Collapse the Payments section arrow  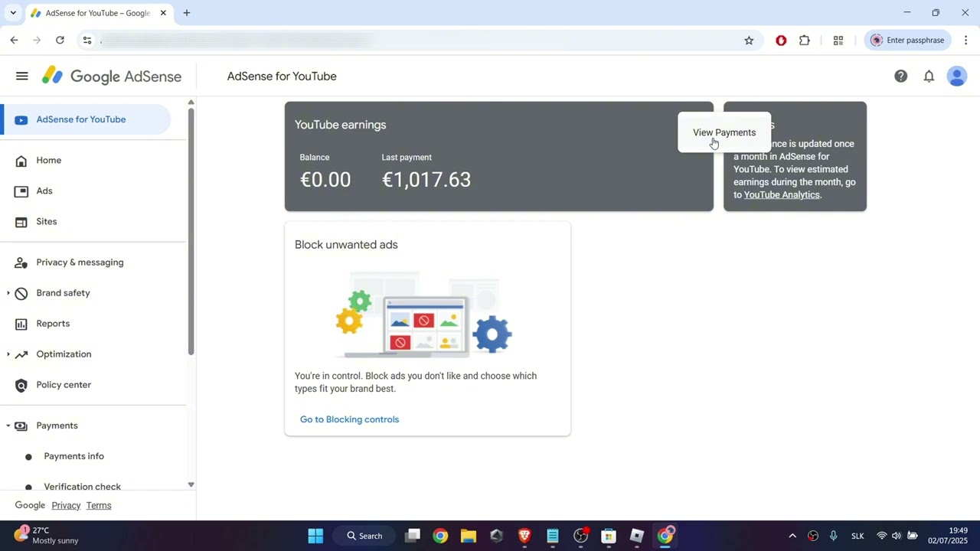click(8, 425)
